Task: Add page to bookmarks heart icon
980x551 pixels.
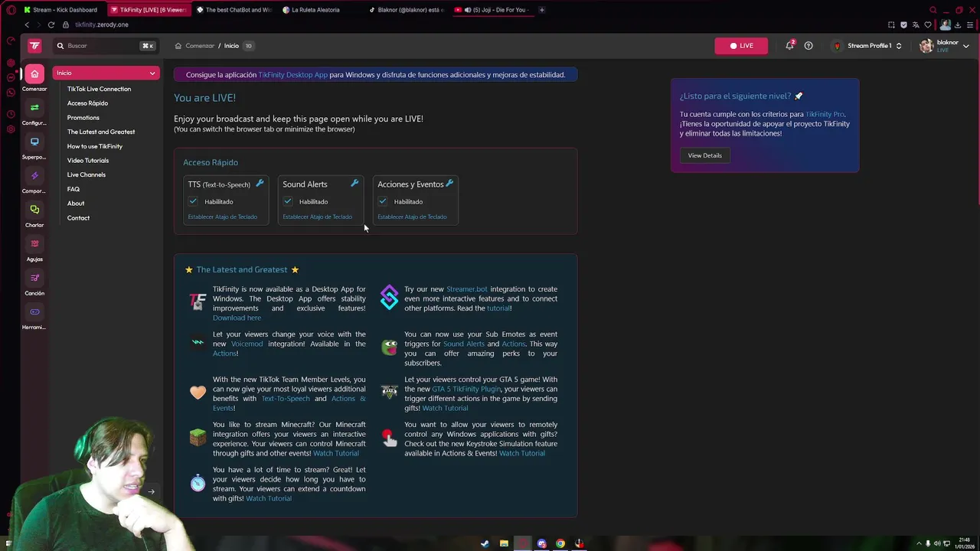Action: tap(928, 24)
